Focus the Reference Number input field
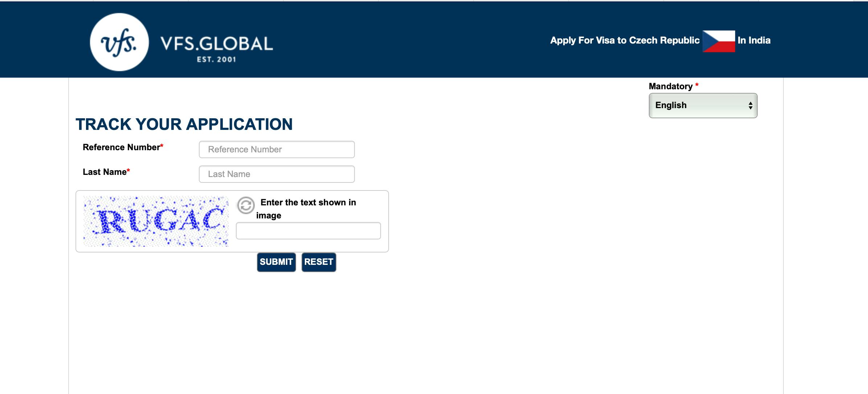 point(277,149)
